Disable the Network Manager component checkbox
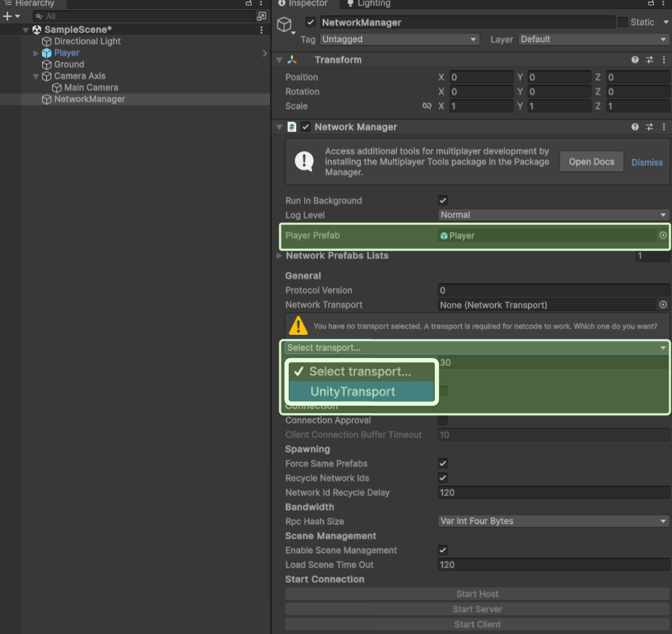672x634 pixels. [x=305, y=127]
